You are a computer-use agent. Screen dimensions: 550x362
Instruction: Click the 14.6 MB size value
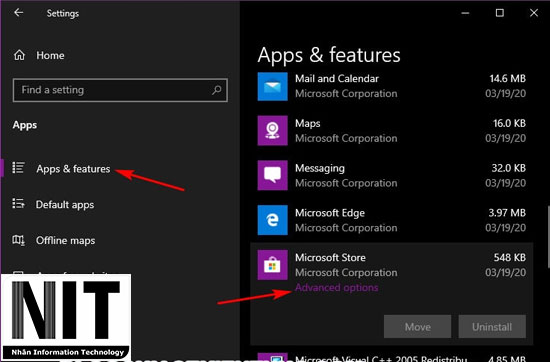[507, 79]
